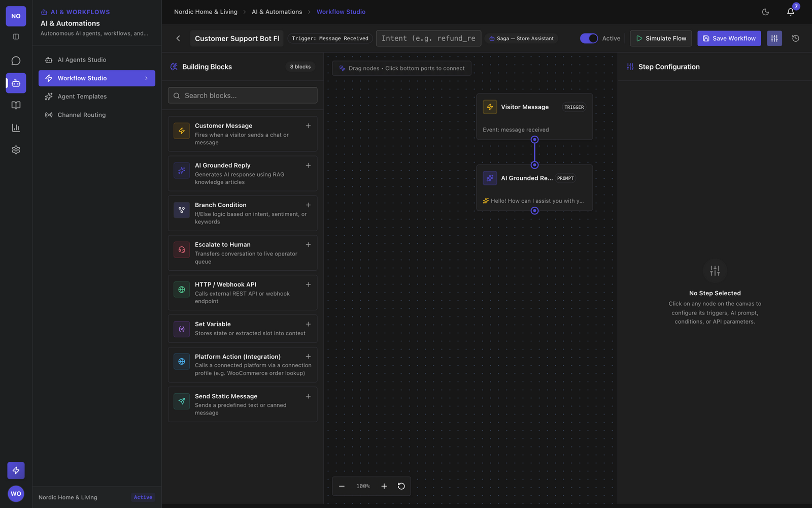
Task: Reset the canvas view icon
Action: (x=401, y=486)
